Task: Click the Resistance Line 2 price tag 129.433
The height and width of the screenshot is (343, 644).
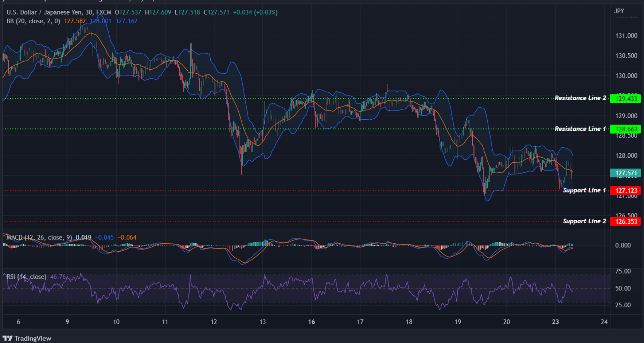Action: pyautogui.click(x=625, y=98)
